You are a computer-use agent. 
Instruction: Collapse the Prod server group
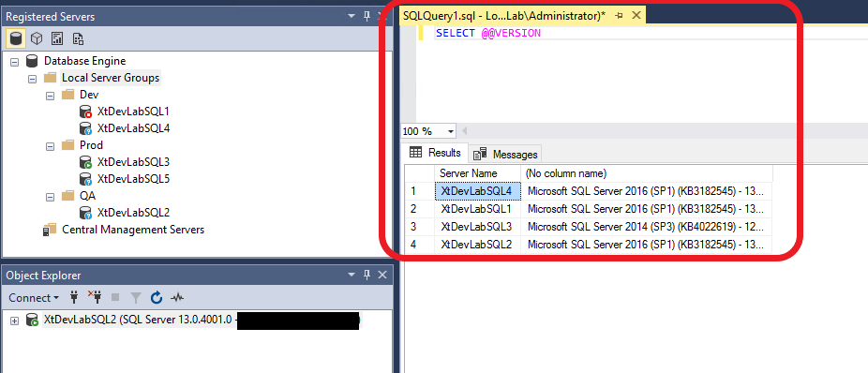click(x=50, y=145)
